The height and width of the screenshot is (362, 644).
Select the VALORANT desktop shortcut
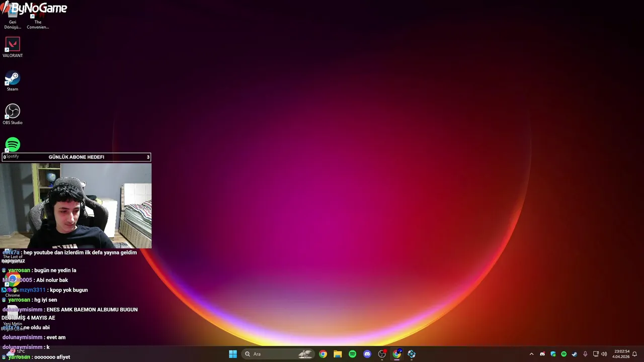coord(13,48)
